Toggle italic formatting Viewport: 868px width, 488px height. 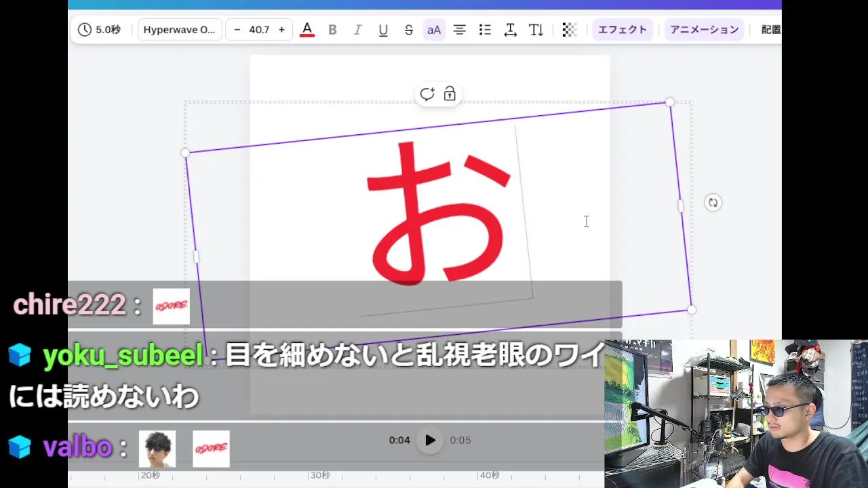[358, 30]
